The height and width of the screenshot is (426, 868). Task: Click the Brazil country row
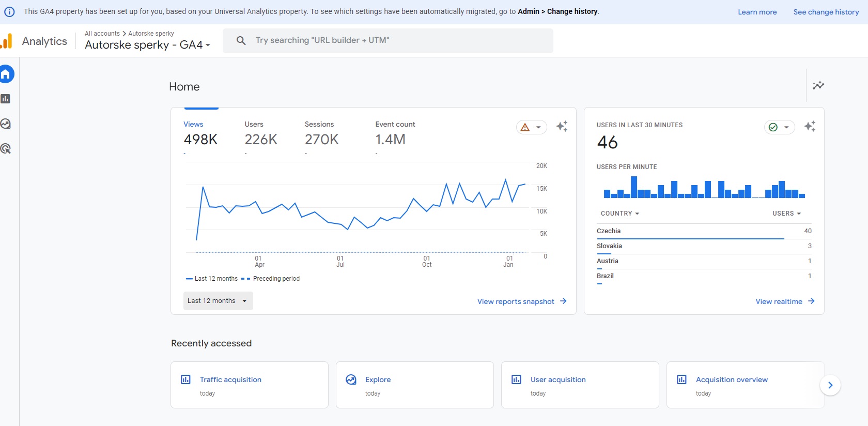pyautogui.click(x=704, y=277)
